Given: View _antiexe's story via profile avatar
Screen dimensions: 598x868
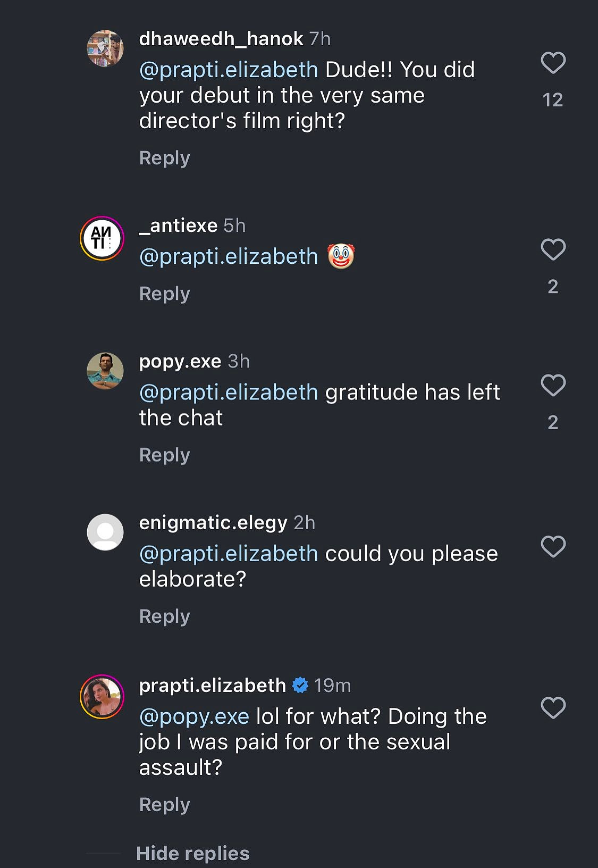Looking at the screenshot, I should [102, 238].
